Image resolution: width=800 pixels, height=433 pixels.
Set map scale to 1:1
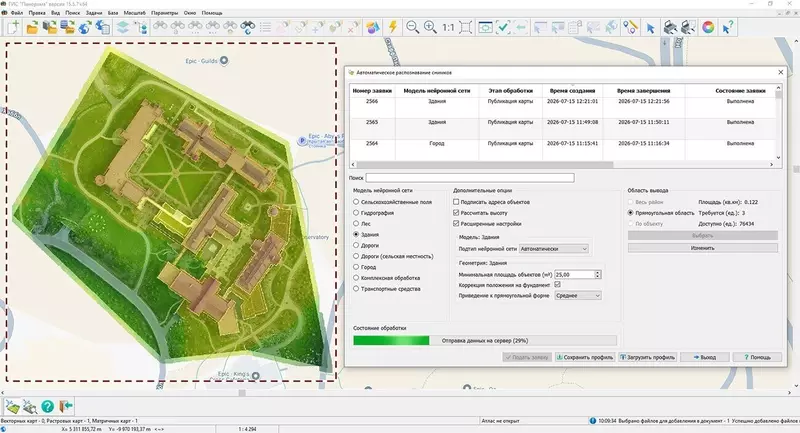coord(448,28)
